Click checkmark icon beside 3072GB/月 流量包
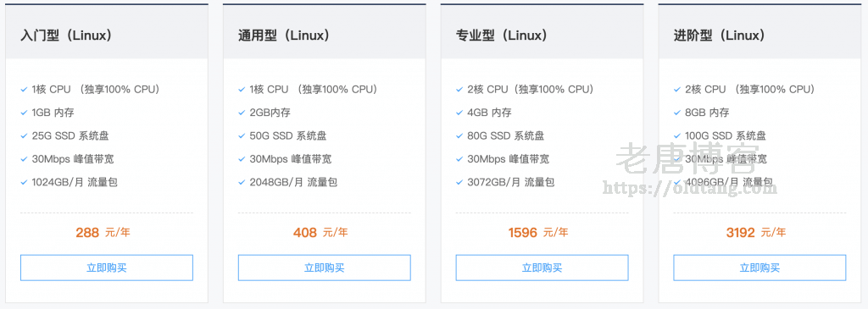 (x=459, y=182)
